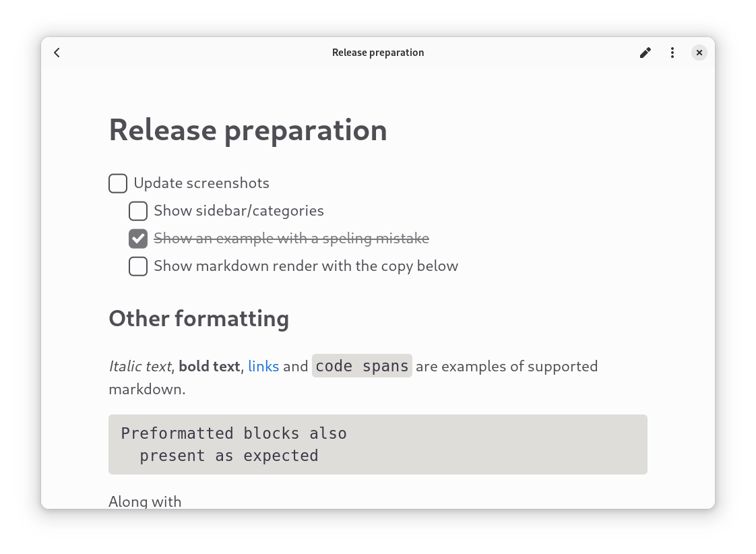Click the large Release preparation heading
756x554 pixels.
pyautogui.click(x=248, y=130)
